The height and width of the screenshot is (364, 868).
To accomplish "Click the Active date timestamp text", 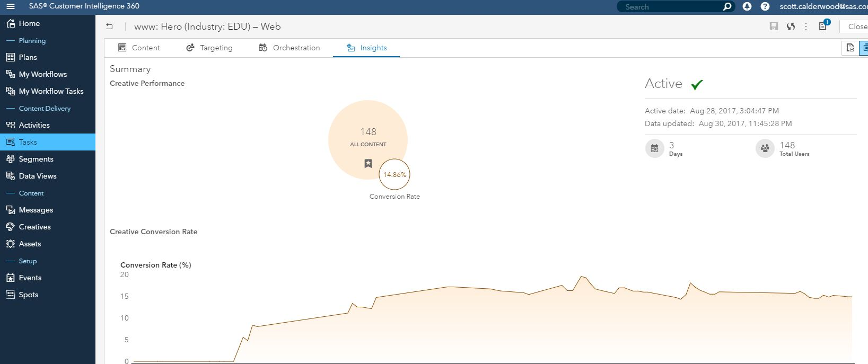I will (734, 111).
